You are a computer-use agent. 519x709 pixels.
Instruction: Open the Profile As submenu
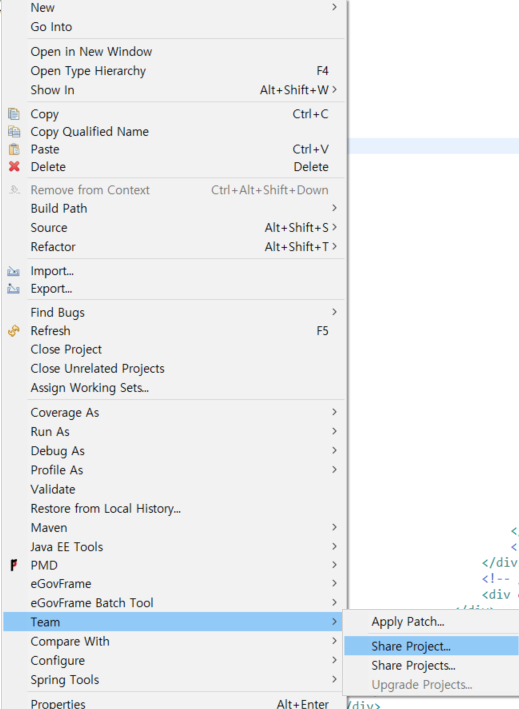click(174, 470)
